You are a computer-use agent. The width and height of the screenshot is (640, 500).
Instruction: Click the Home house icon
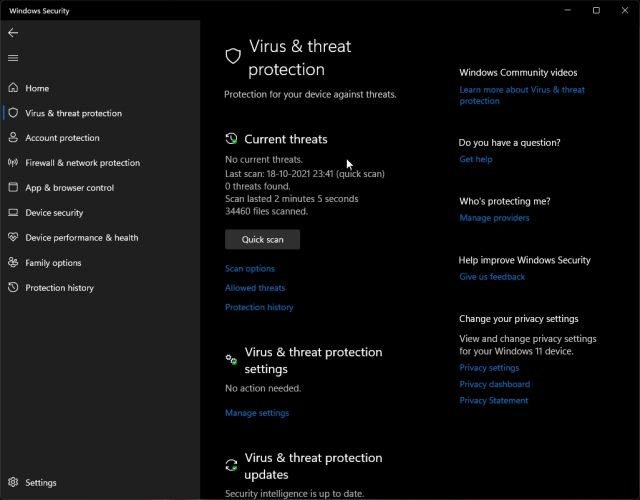click(x=13, y=88)
